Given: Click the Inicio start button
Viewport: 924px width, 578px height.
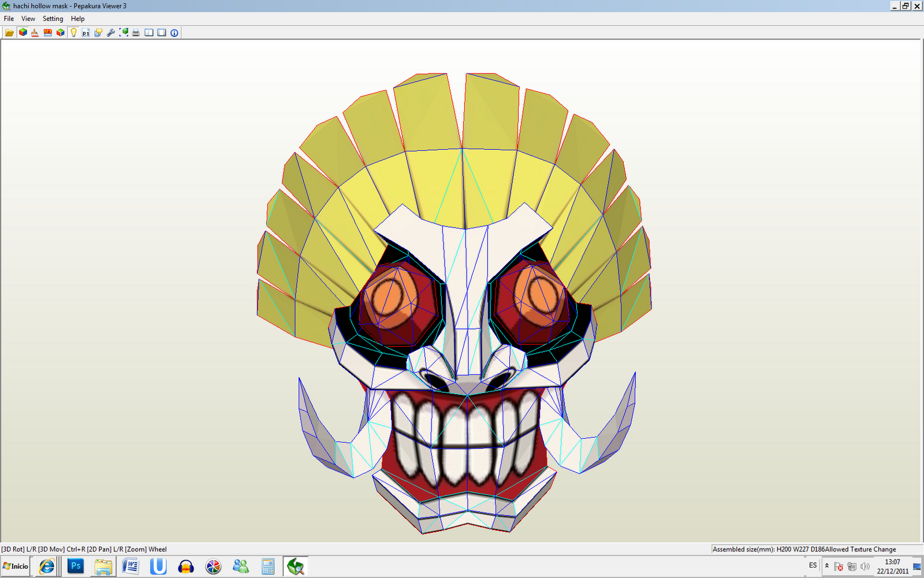Looking at the screenshot, I should pyautogui.click(x=14, y=566).
